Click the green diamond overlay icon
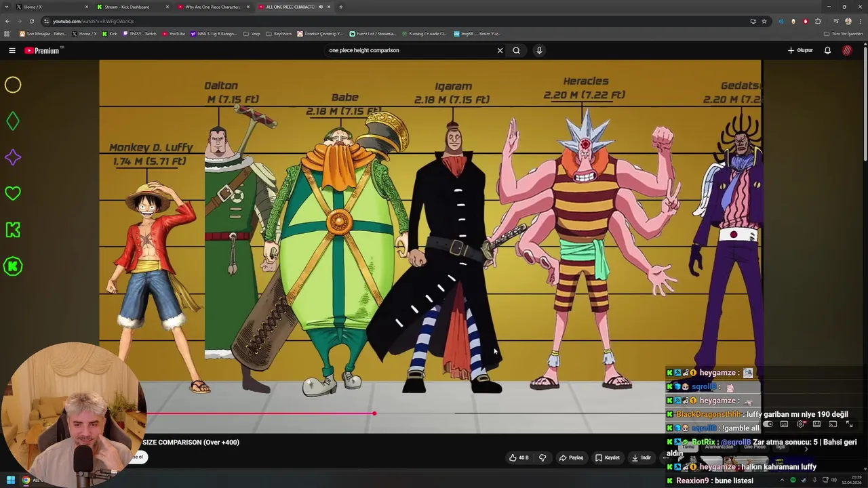This screenshot has width=868, height=488. (x=13, y=121)
